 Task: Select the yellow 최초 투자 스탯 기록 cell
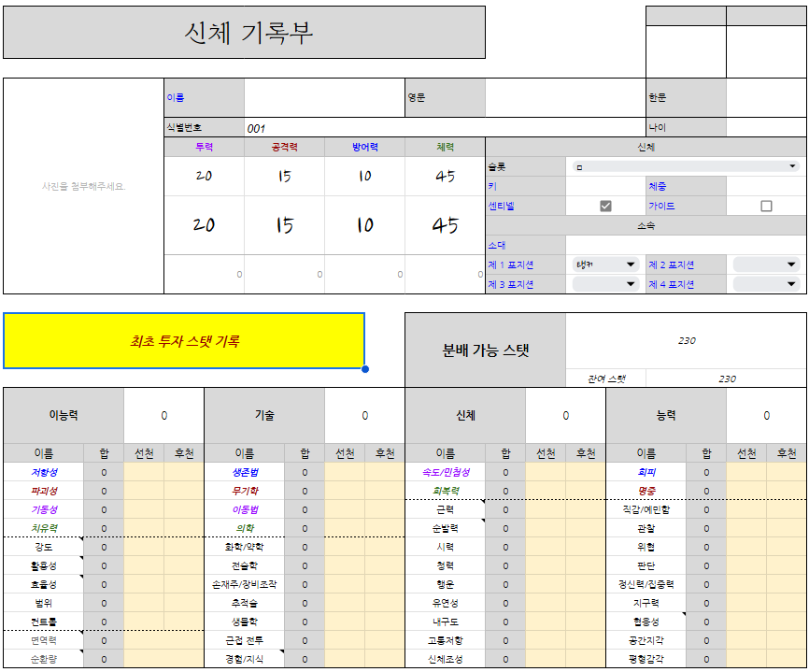click(184, 340)
